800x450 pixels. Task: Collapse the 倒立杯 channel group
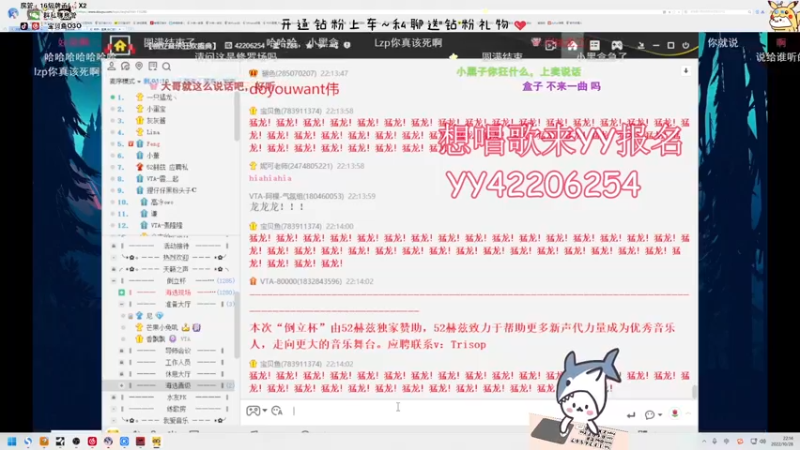114,281
